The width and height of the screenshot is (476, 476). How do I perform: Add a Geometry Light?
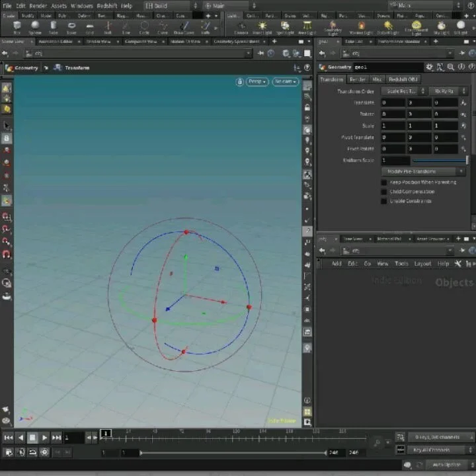click(333, 28)
